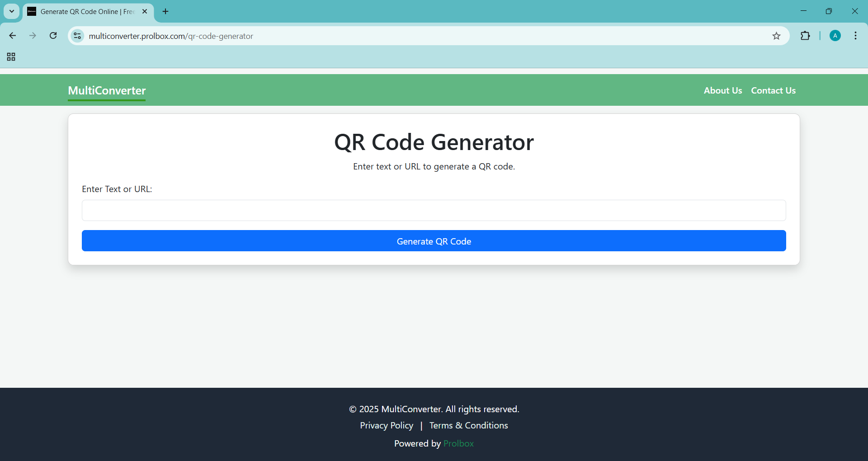868x461 pixels.
Task: Click the browser forward arrow
Action: coord(33,36)
